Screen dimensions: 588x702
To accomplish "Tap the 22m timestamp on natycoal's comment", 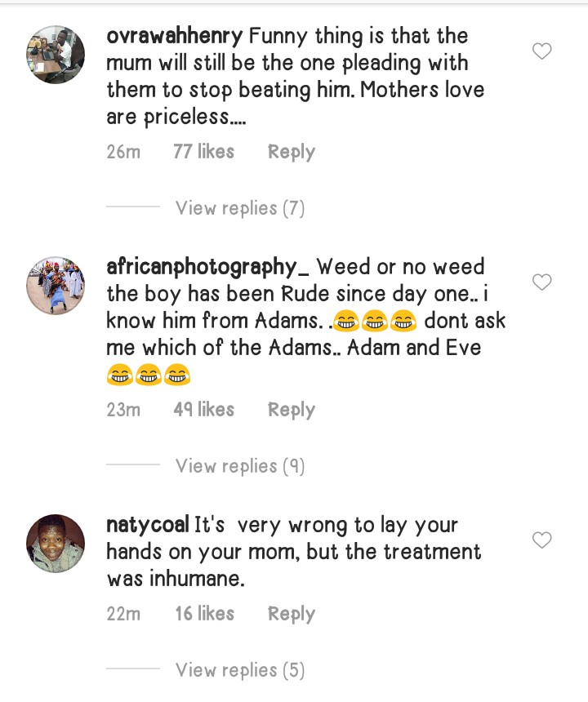I will coord(123,614).
